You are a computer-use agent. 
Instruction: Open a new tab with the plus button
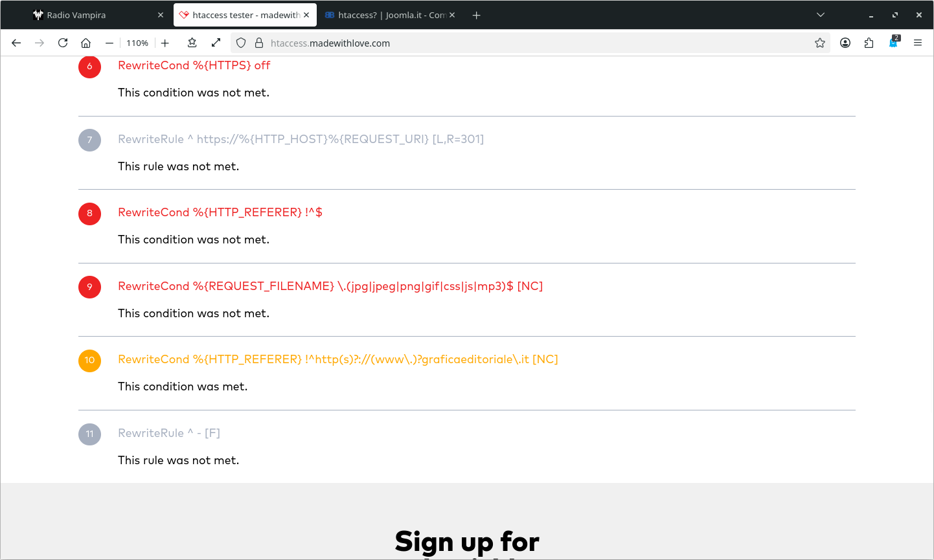(x=476, y=14)
